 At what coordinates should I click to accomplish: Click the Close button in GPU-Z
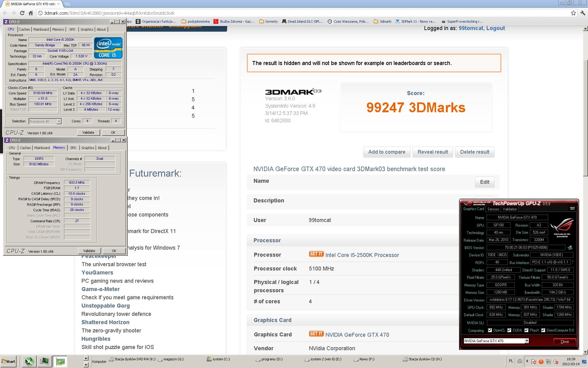pyautogui.click(x=565, y=341)
